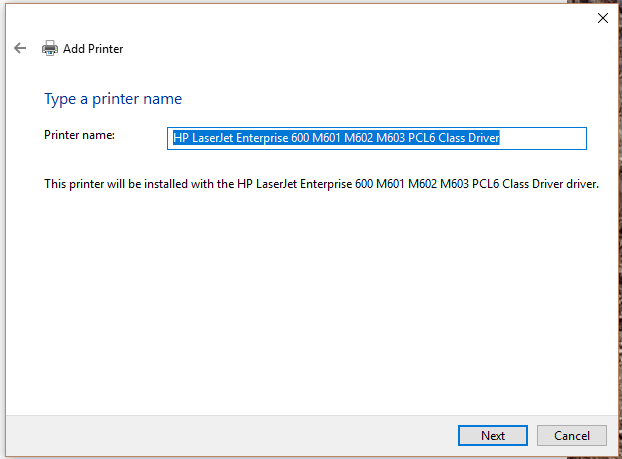Click inside the Printer name field
Image resolution: width=622 pixels, height=459 pixels.
377,138
